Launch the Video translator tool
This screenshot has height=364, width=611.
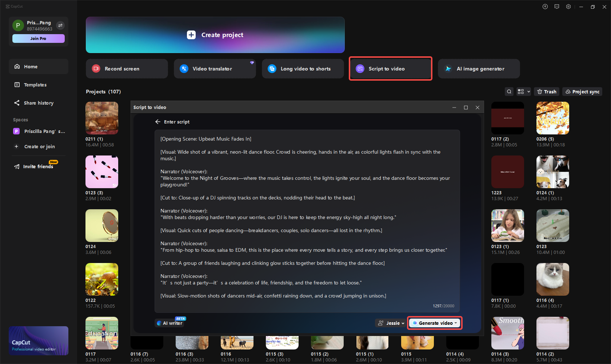215,69
